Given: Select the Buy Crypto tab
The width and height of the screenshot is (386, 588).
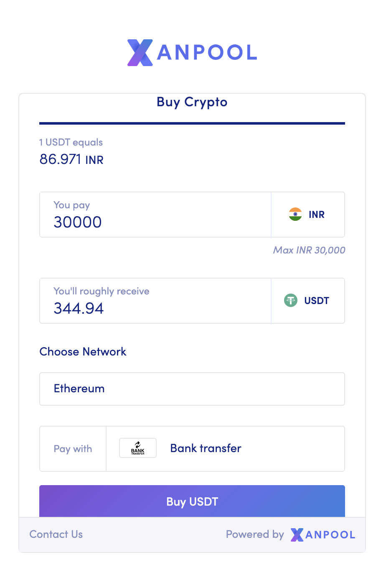Looking at the screenshot, I should click(x=192, y=102).
